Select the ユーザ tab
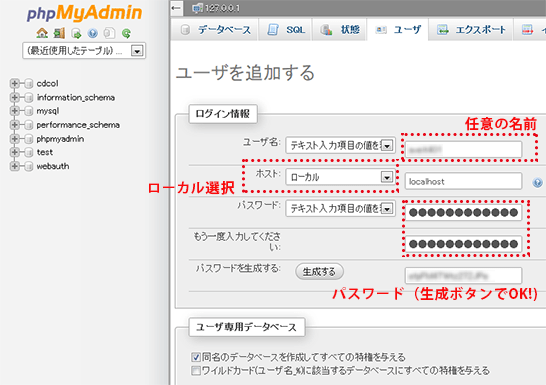This screenshot has height=385, width=546. tap(398, 30)
